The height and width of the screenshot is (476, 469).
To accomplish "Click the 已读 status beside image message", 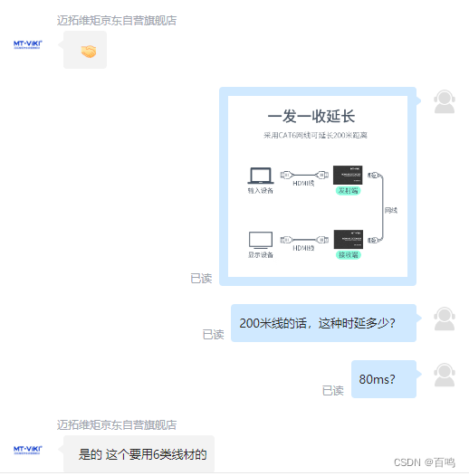I will pos(201,279).
